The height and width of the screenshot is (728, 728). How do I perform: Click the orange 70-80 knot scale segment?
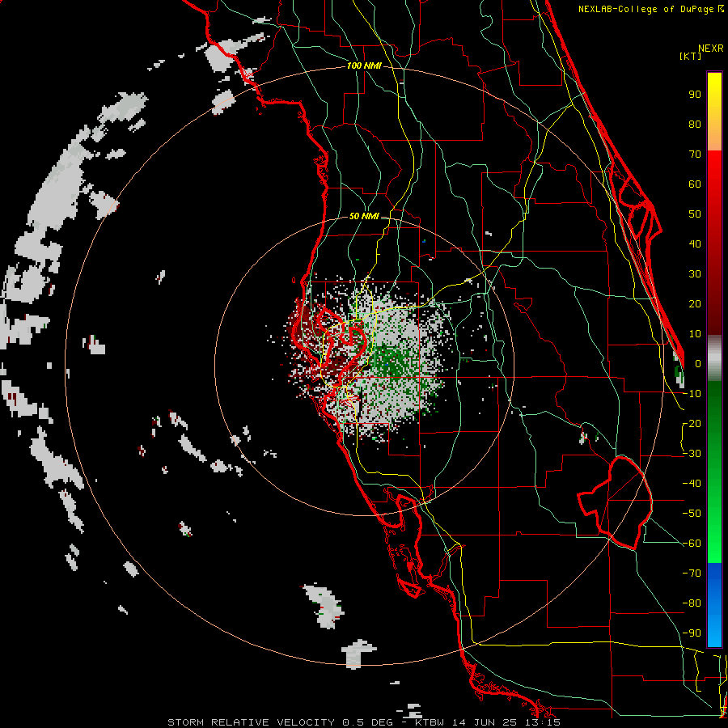[714, 137]
